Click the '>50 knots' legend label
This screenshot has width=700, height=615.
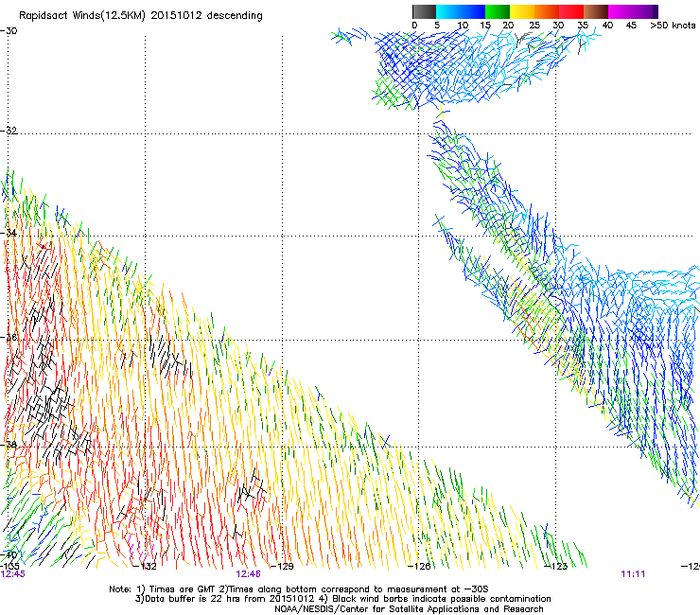pos(673,26)
